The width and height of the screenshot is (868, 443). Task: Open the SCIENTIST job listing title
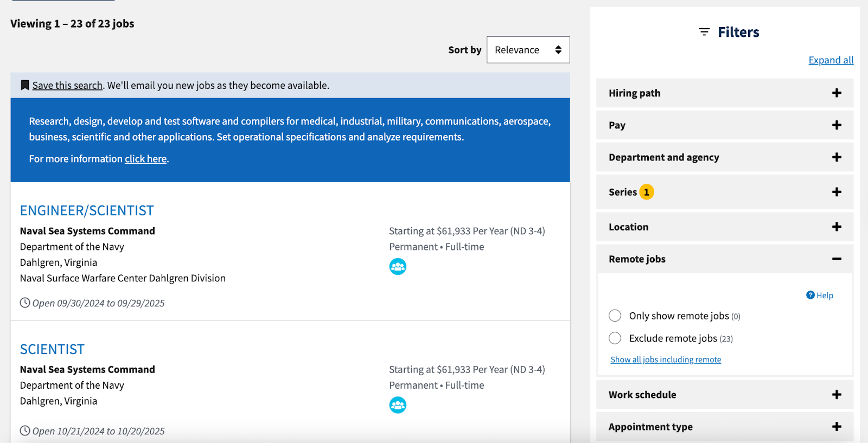tap(52, 349)
